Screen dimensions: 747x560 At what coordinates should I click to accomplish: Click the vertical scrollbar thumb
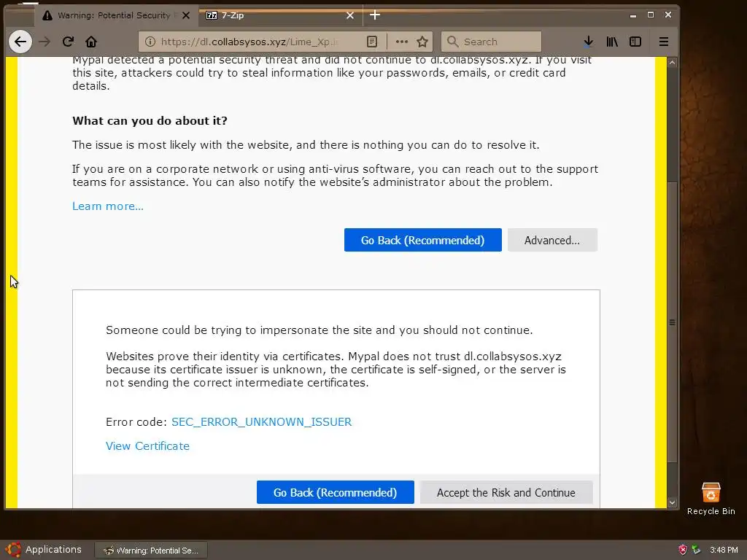tap(672, 322)
